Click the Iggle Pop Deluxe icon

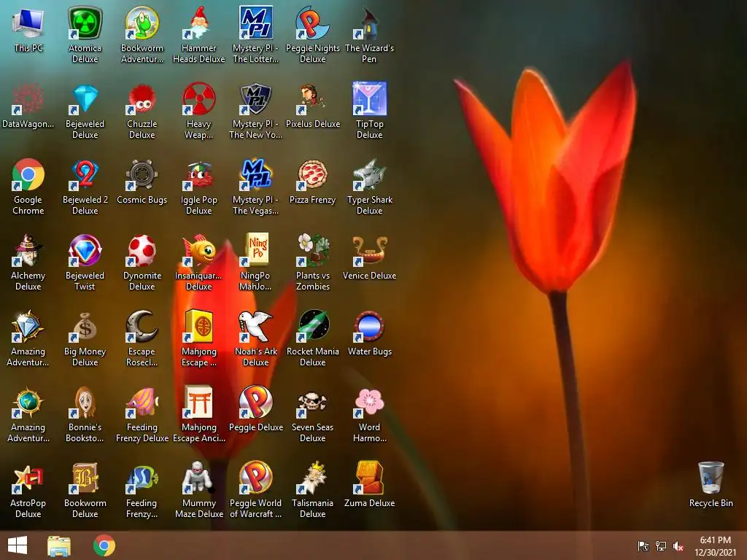198,174
